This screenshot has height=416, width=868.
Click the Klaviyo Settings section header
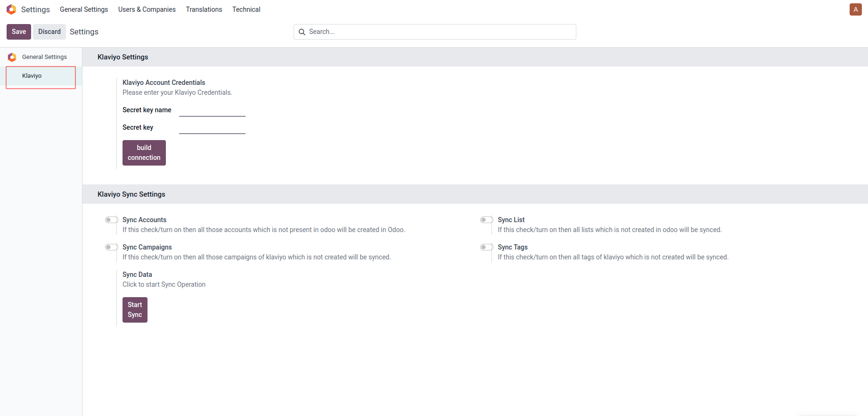123,57
